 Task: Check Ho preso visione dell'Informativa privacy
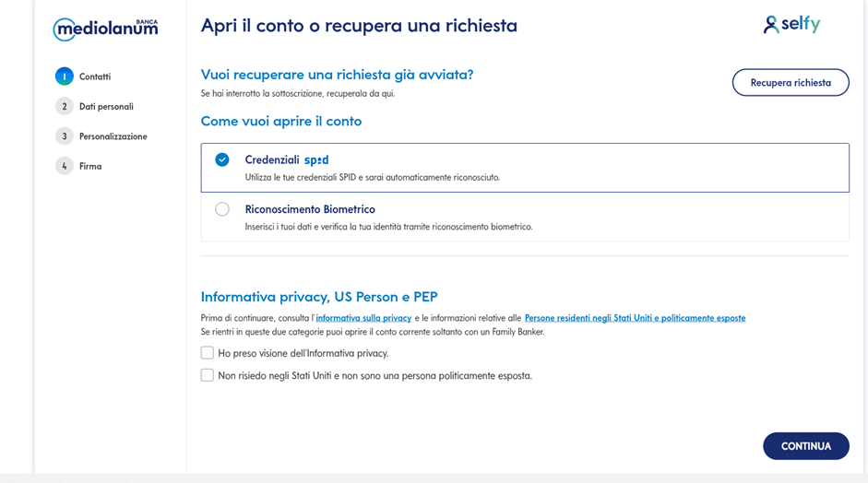pyautogui.click(x=208, y=353)
